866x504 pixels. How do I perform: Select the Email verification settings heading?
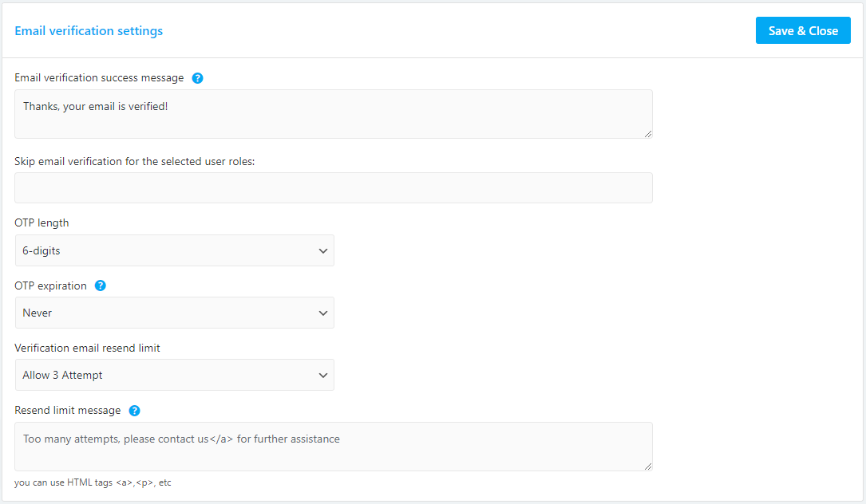[x=89, y=30]
